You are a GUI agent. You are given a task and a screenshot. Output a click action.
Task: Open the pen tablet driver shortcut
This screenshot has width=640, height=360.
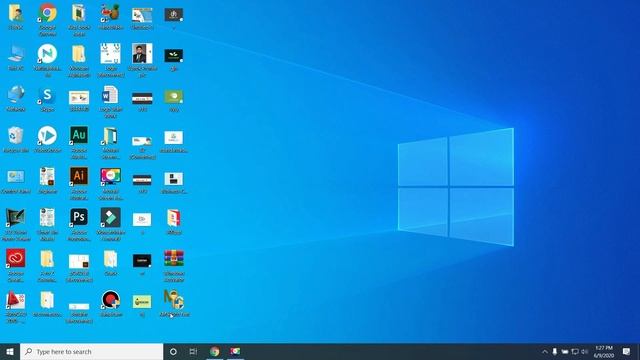click(16, 218)
